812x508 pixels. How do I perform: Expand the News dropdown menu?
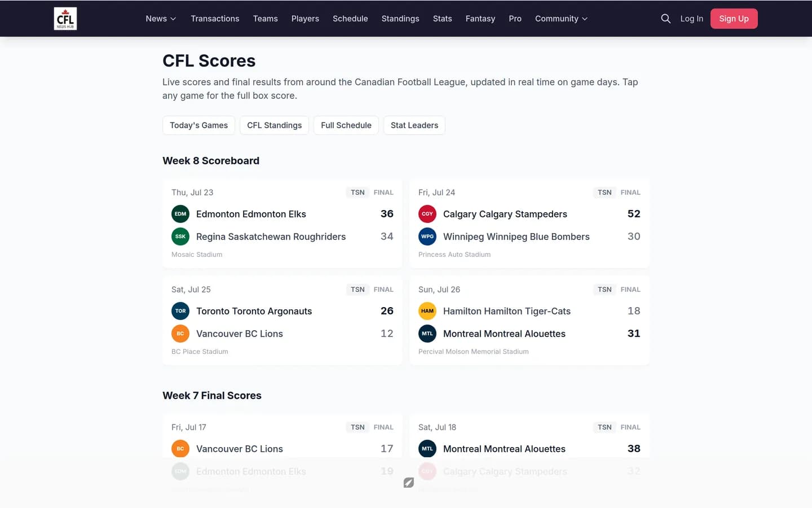point(161,19)
